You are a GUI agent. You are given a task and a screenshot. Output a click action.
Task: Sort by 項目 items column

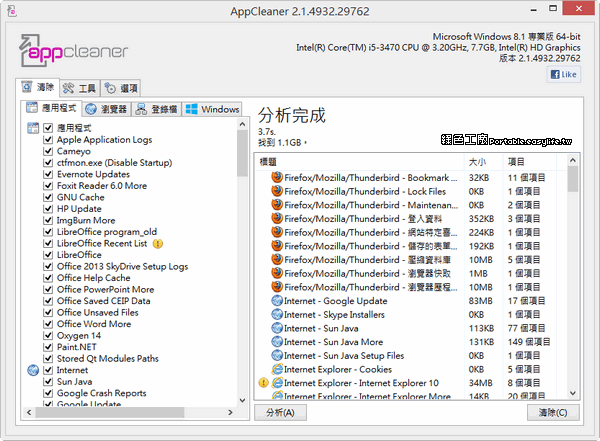coord(530,162)
